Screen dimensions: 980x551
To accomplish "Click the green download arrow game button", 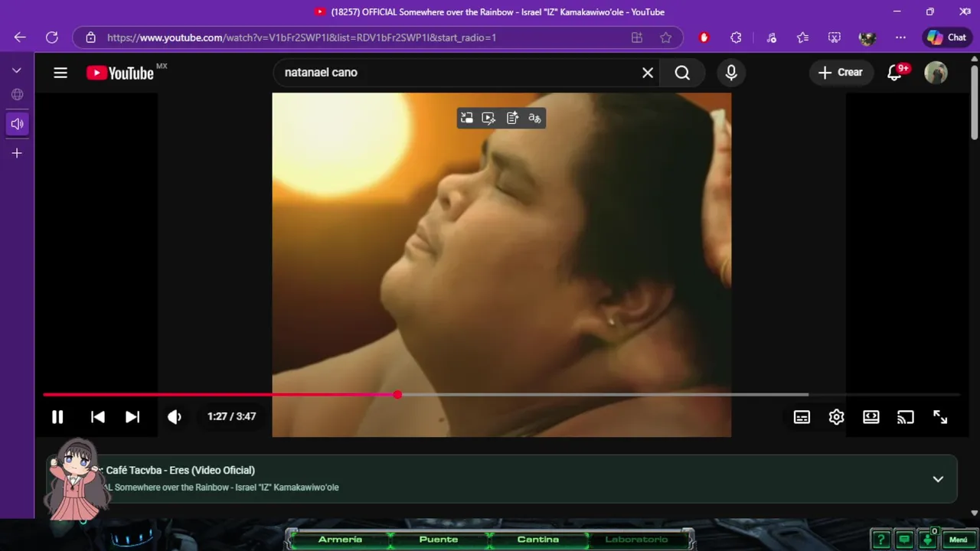I will pyautogui.click(x=928, y=540).
